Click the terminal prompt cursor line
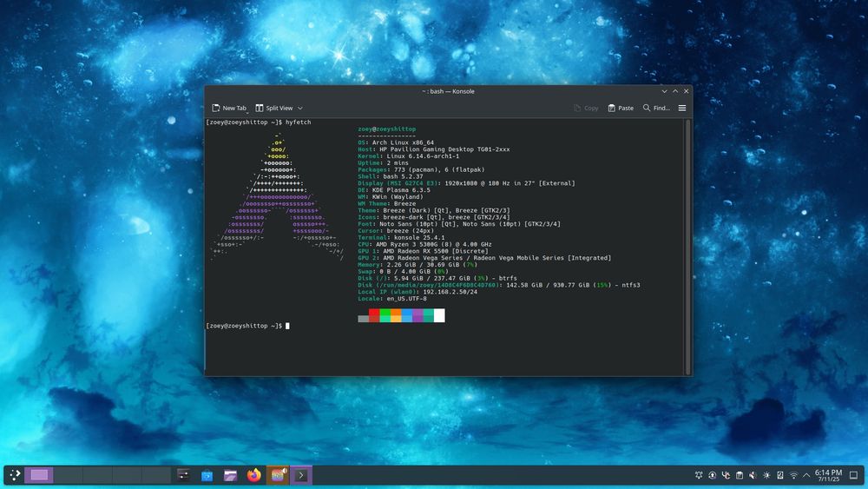Screen dimensions: 868x489 247,326
